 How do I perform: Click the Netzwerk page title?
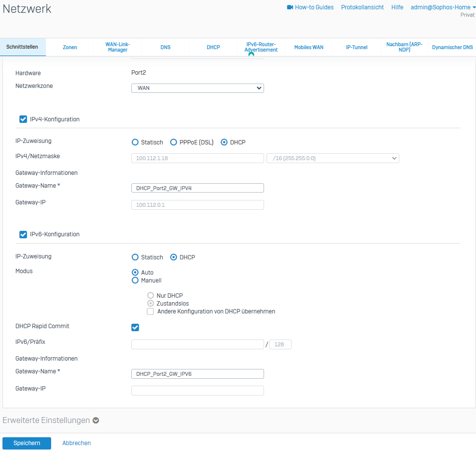point(27,9)
